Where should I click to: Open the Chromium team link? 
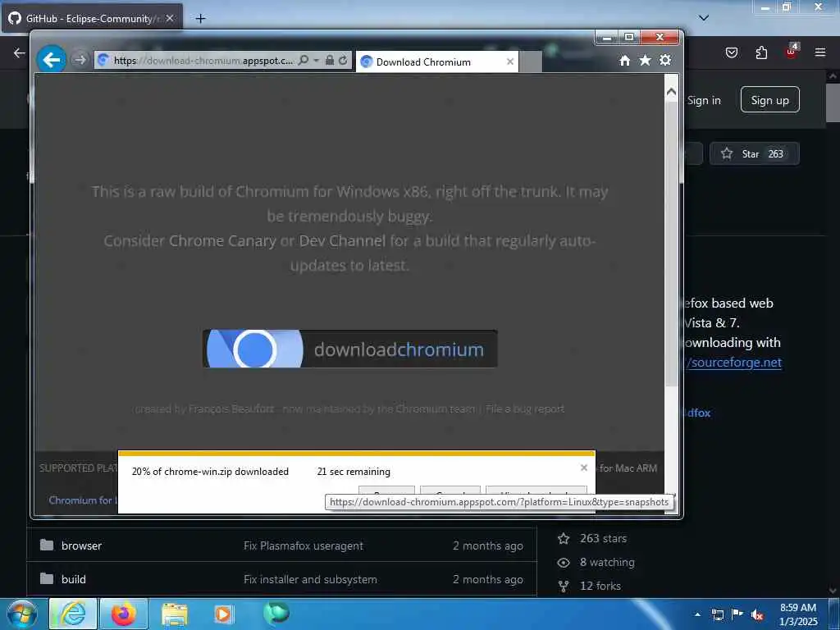point(436,409)
